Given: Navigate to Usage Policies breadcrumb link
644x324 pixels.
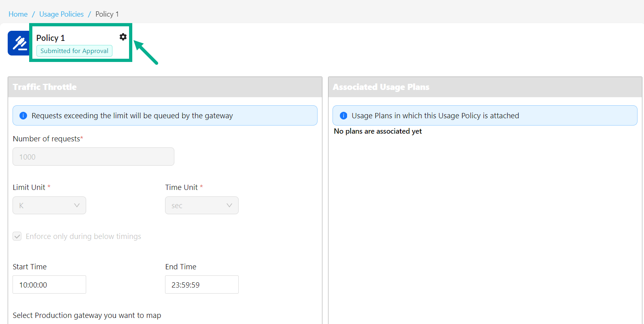Looking at the screenshot, I should (x=61, y=14).
